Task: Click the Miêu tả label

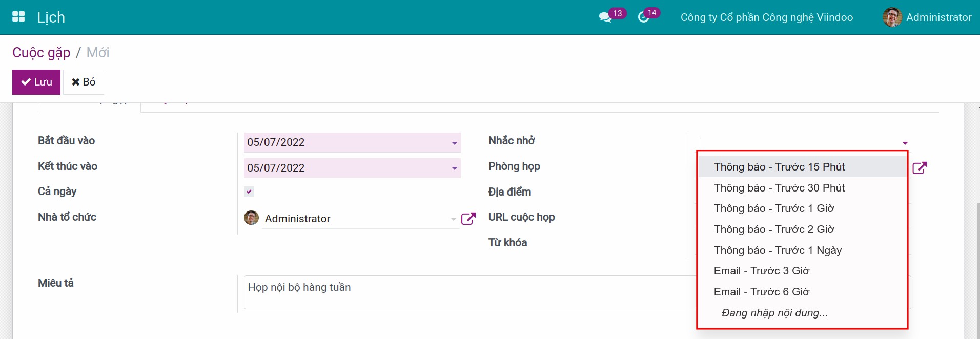Action: (x=56, y=283)
